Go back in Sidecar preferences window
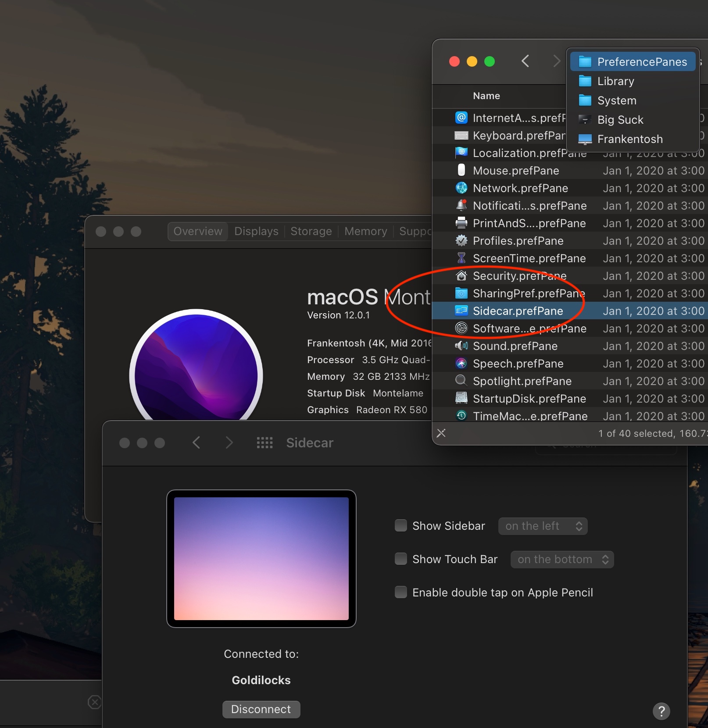The image size is (708, 728). click(x=196, y=443)
